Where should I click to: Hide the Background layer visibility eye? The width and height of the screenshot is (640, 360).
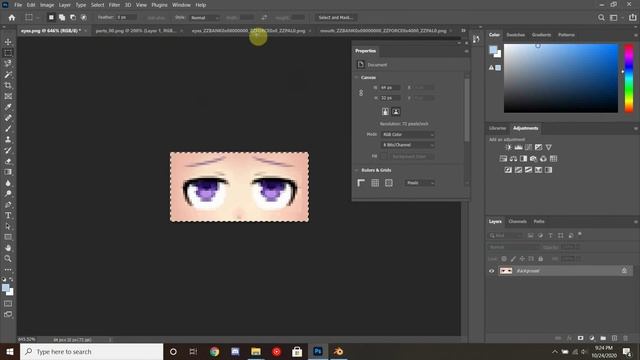tap(492, 271)
